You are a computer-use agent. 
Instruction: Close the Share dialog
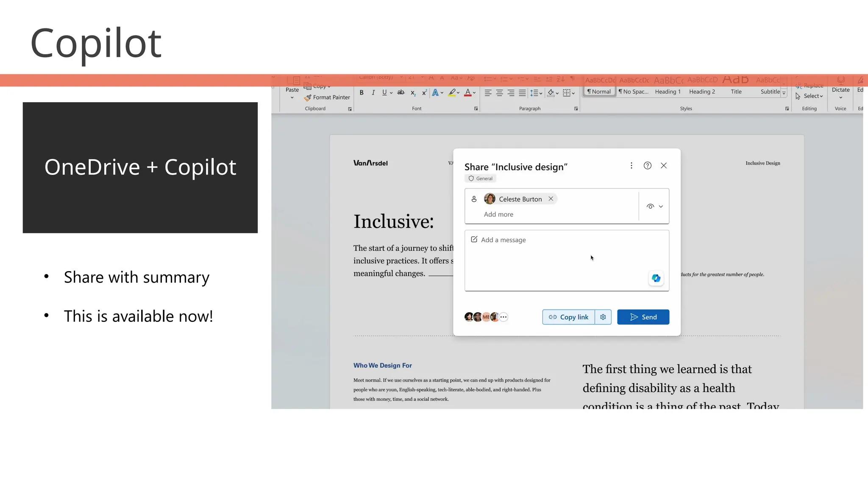664,166
